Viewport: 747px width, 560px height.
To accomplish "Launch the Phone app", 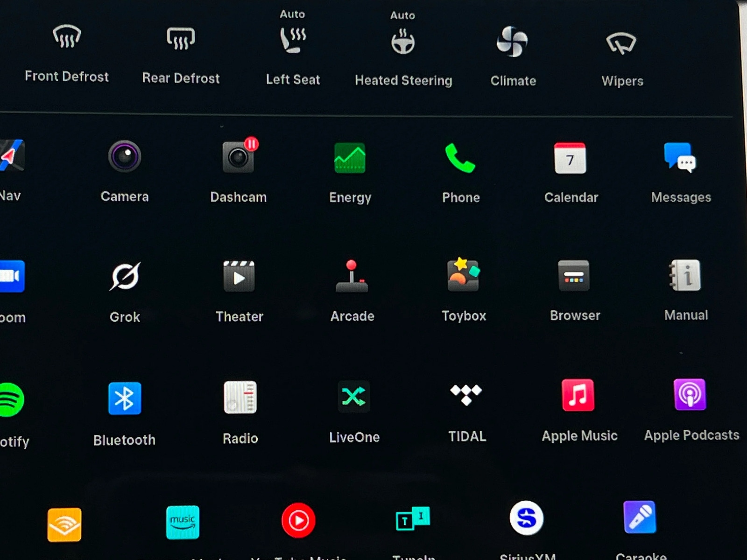I will pos(460,158).
